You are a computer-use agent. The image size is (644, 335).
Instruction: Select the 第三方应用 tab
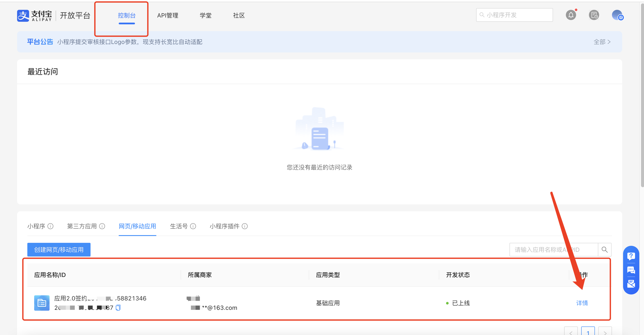coord(82,226)
